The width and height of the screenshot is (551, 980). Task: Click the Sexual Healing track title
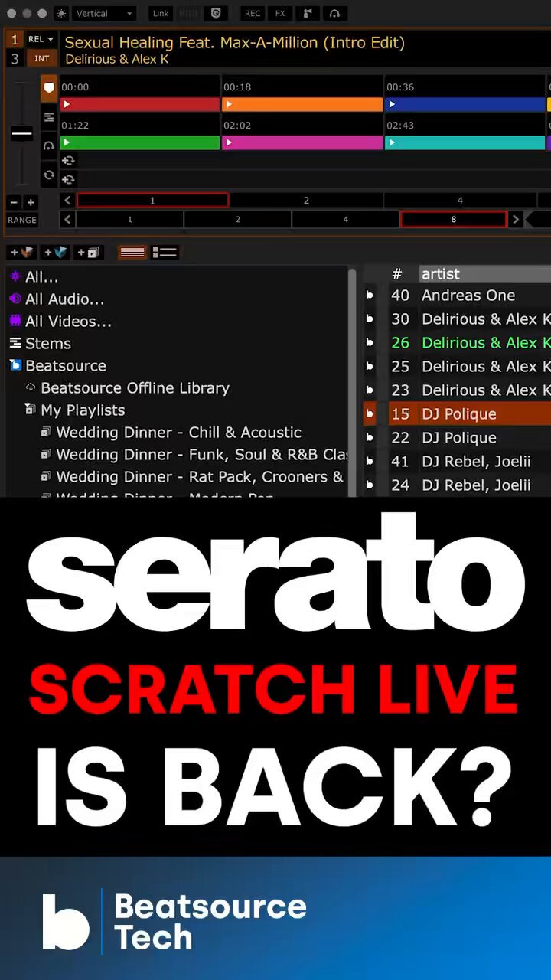pos(234,43)
